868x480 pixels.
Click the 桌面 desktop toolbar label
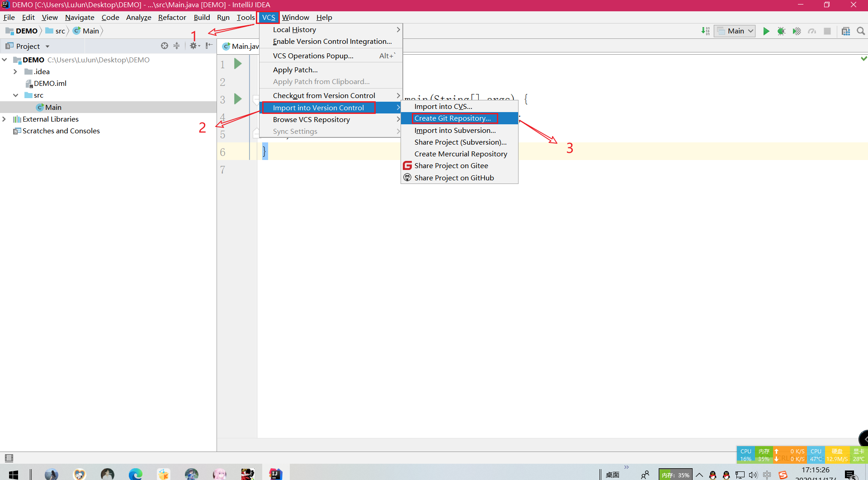[x=613, y=475]
